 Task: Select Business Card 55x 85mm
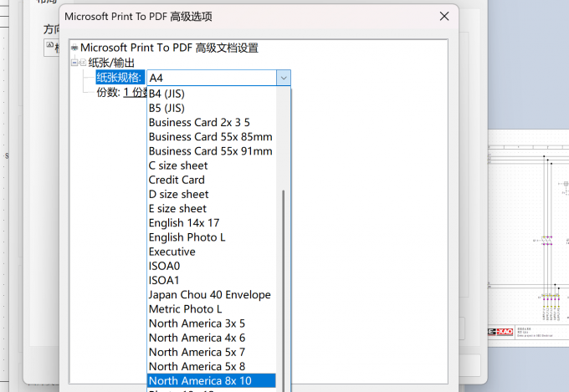coord(212,137)
